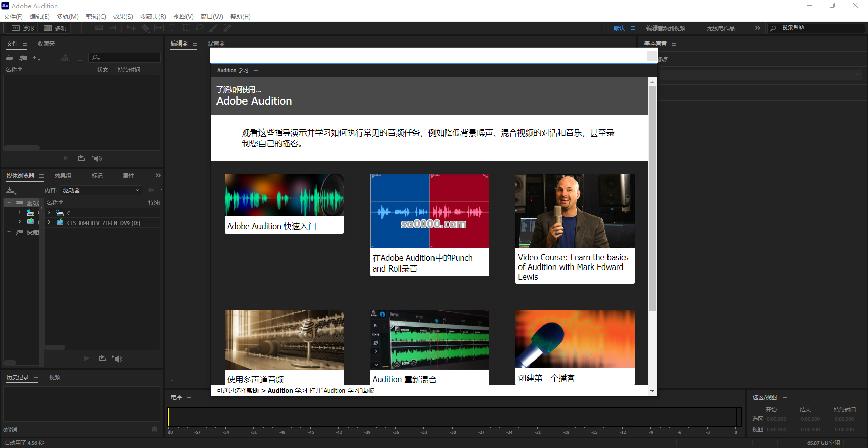868x448 pixels.
Task: Select the Move tool in top toolbar
Action: tap(131, 28)
